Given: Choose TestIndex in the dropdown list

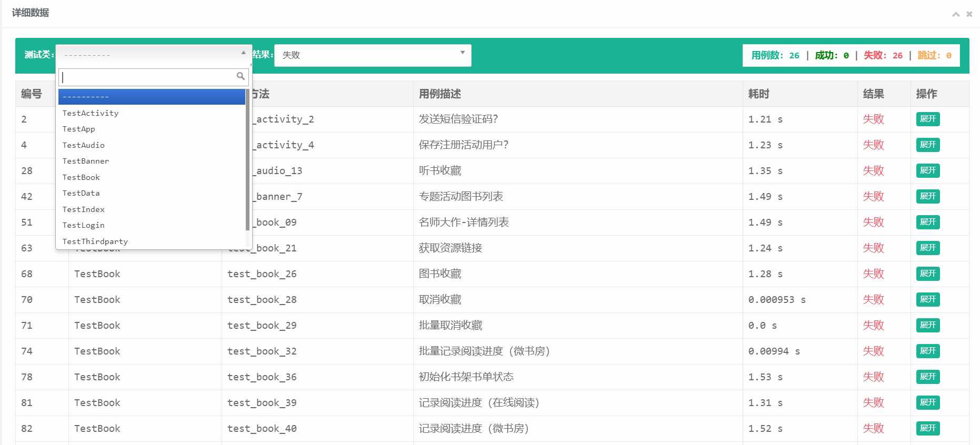Looking at the screenshot, I should click(152, 209).
